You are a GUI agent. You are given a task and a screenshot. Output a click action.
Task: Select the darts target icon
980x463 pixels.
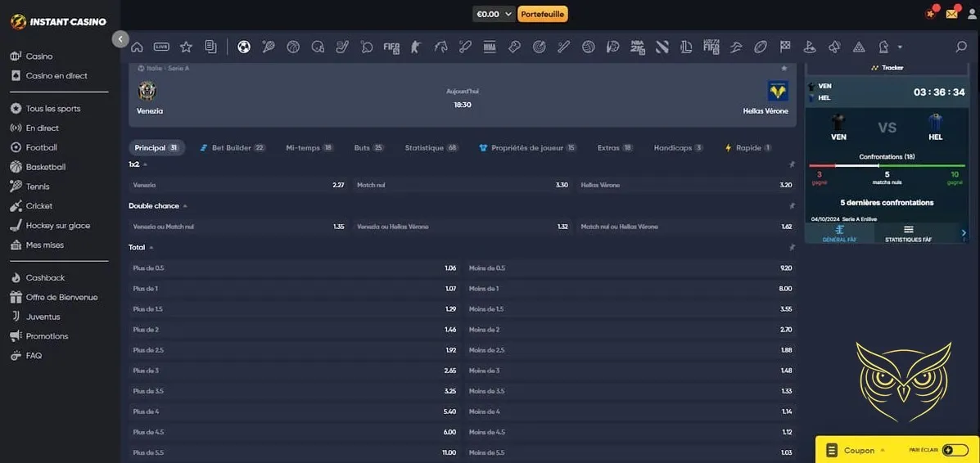coord(539,47)
